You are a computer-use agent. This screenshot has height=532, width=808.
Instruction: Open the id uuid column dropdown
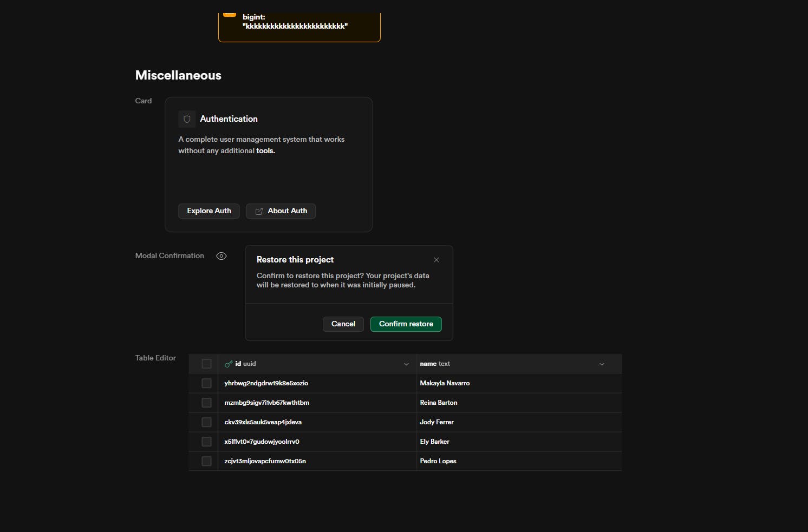[406, 364]
